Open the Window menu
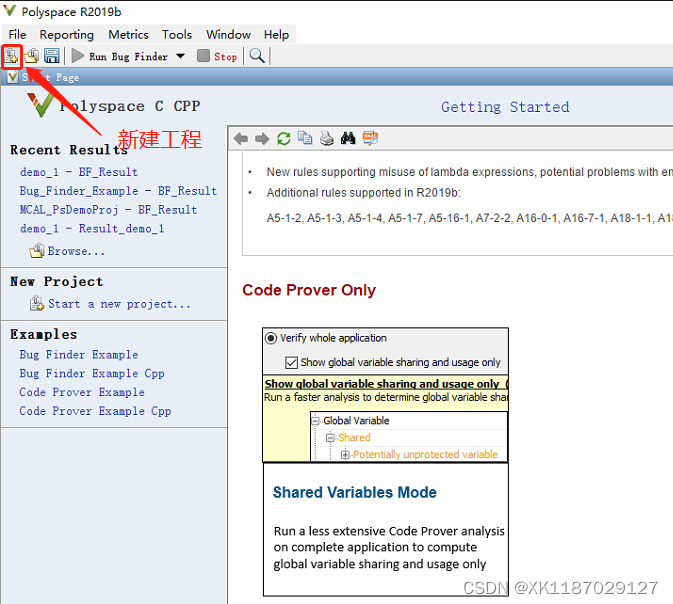Viewport: 673px width, 604px height. [228, 35]
